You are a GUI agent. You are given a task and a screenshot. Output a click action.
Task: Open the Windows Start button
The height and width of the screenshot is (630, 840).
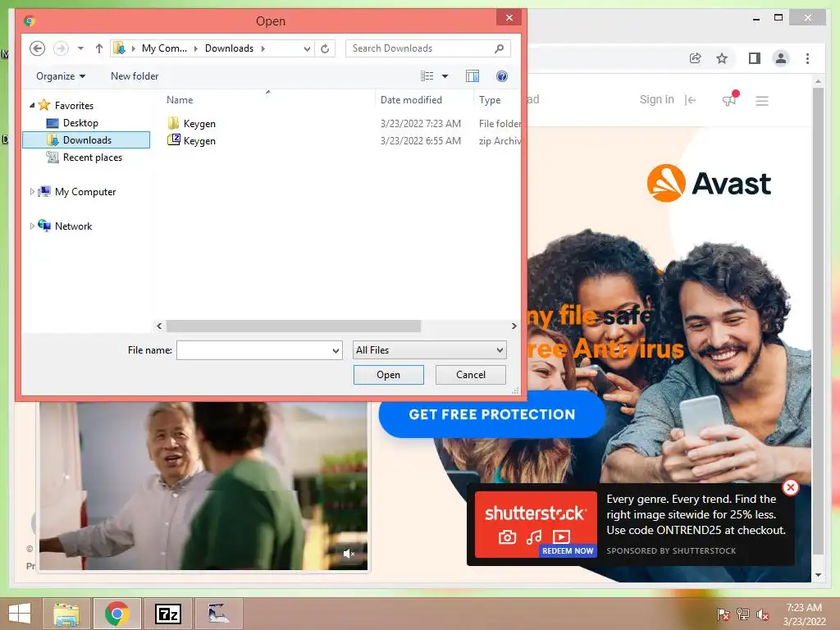[20, 614]
